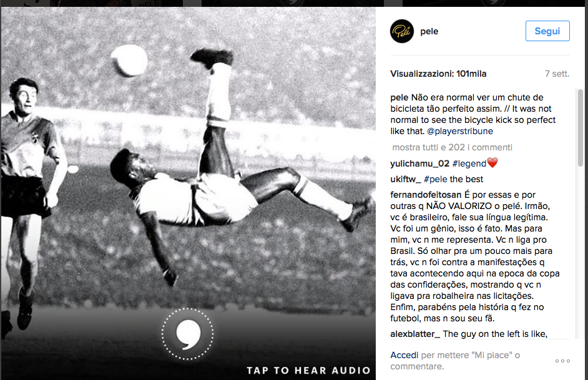Image resolution: width=588 pixels, height=380 pixels.
Task: Open the @playerstribune mention link
Action: [x=460, y=131]
